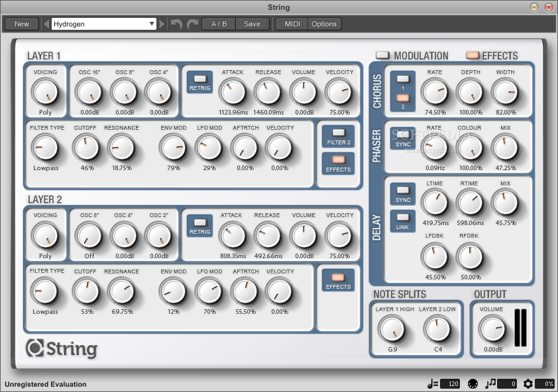Viewport: 558px width, 392px height.
Task: Click the voice count field showing 0
Action: tap(507, 384)
